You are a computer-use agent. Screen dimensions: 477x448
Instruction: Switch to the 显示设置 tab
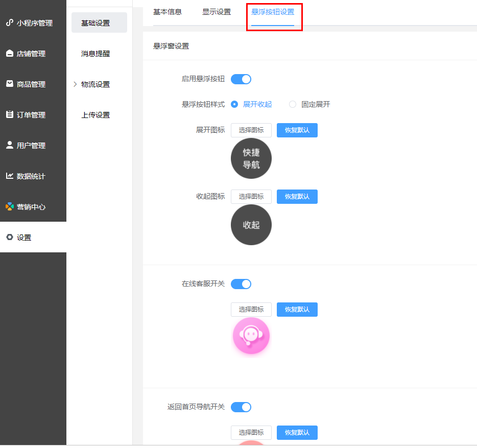click(x=217, y=12)
